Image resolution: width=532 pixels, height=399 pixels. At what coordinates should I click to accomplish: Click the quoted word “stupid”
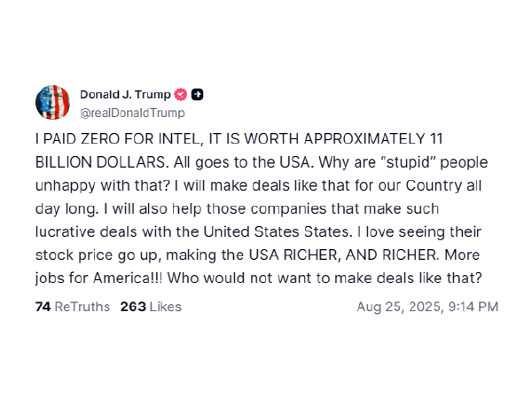pos(411,162)
